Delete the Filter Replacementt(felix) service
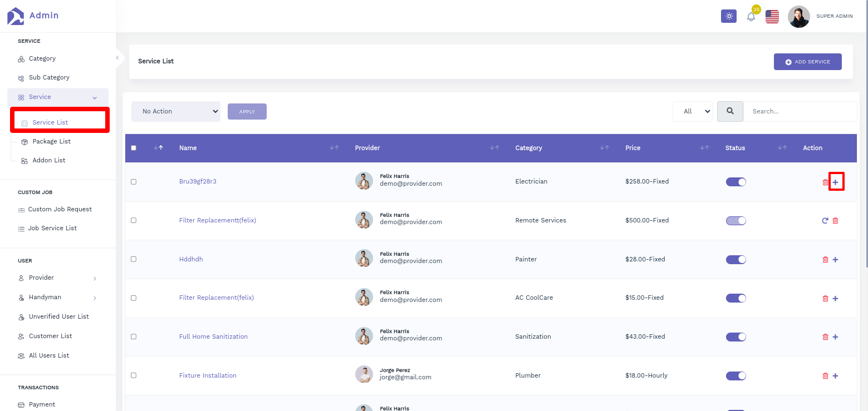Screen dimensions: 868x411 [x=835, y=221]
